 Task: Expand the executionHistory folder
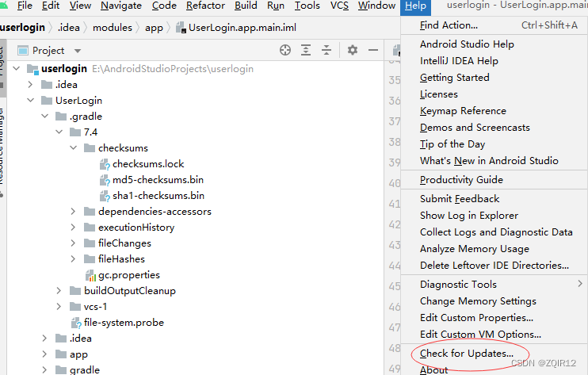(x=73, y=228)
